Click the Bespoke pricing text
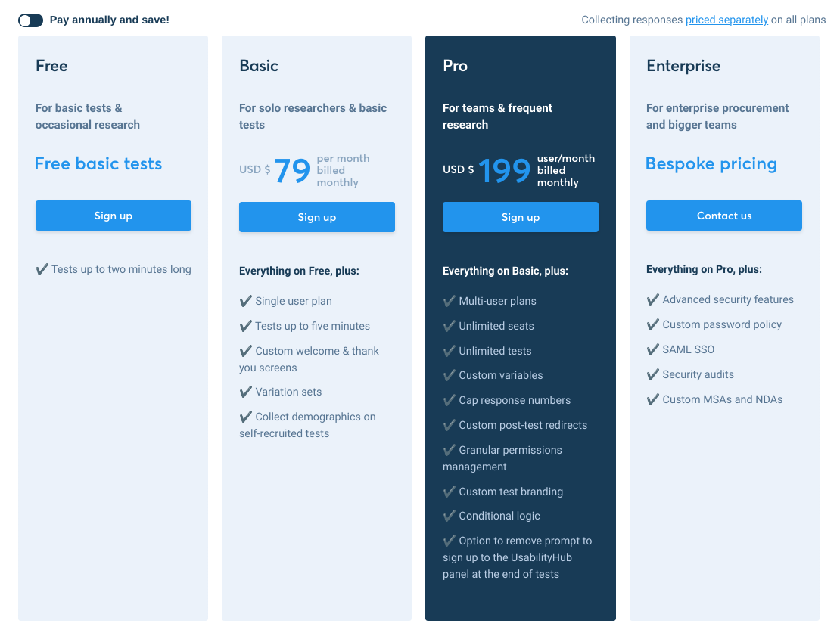This screenshot has height=636, width=840. [x=711, y=163]
